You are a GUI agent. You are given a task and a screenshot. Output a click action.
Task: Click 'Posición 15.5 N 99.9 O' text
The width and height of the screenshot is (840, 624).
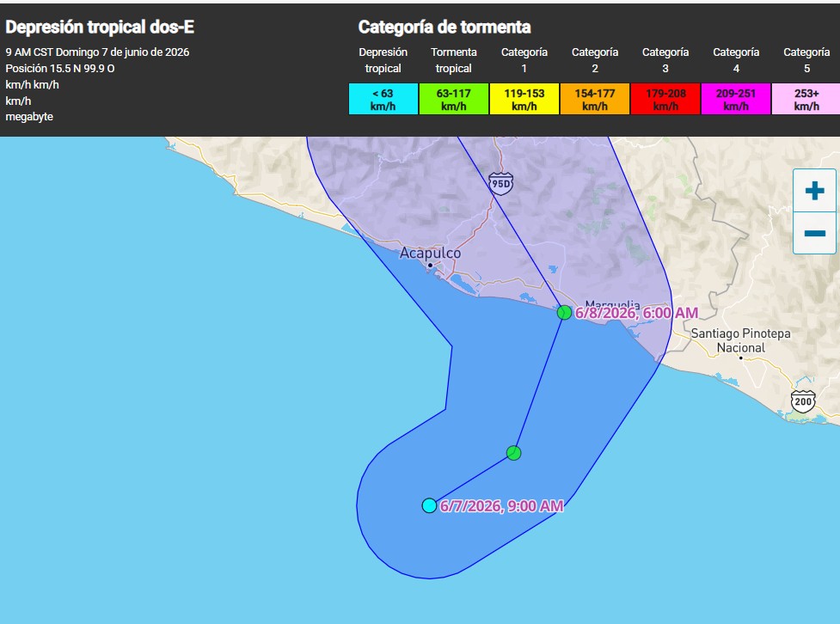(x=60, y=69)
